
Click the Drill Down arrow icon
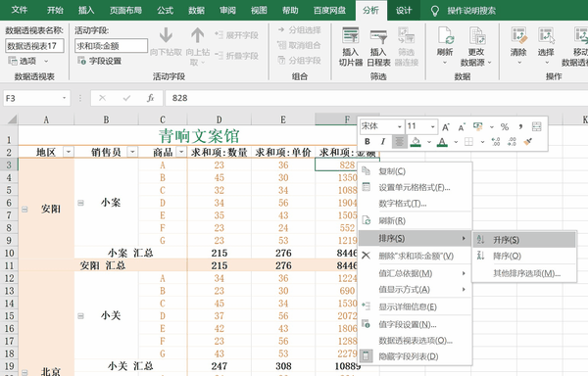166,35
